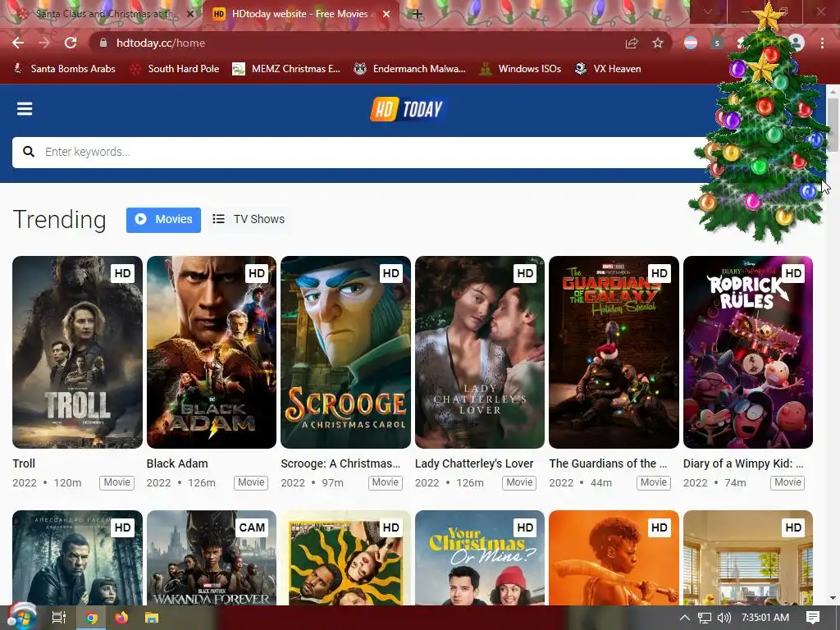This screenshot has height=630, width=840.
Task: Click the Scrooge: A Christmas... title
Action: [340, 463]
